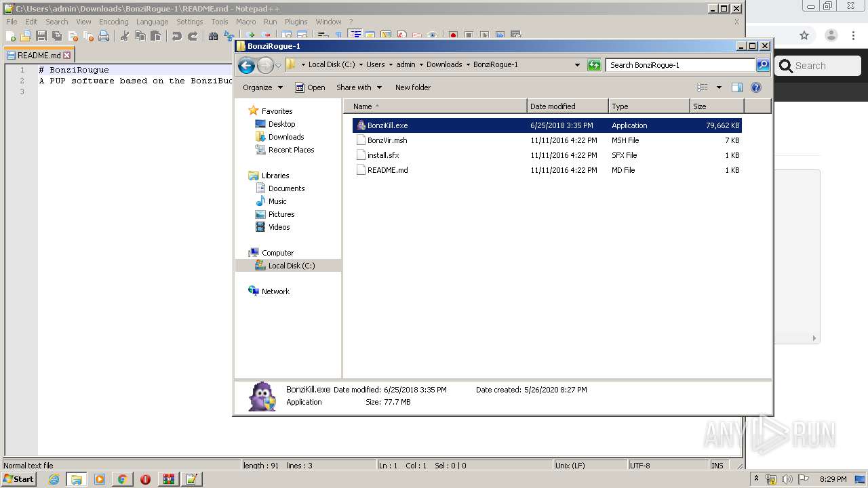Click the Open button in Explorer toolbar
This screenshot has height=488, width=868.
click(x=310, y=87)
